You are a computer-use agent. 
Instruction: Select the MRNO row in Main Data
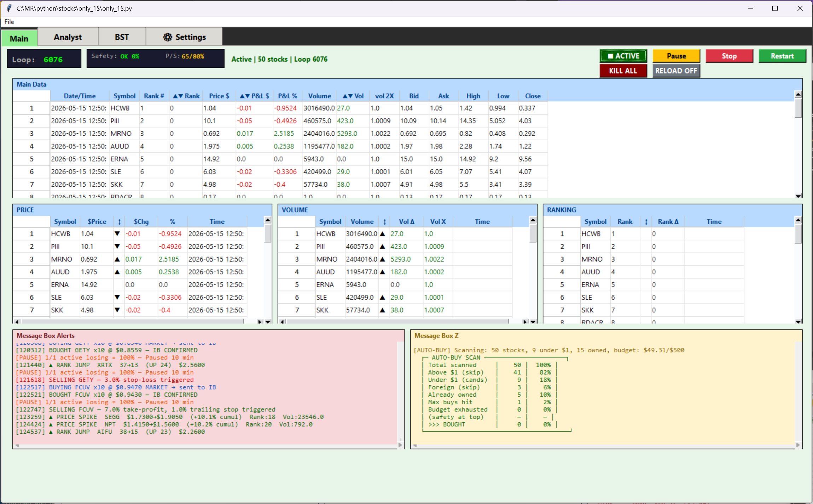(x=280, y=133)
